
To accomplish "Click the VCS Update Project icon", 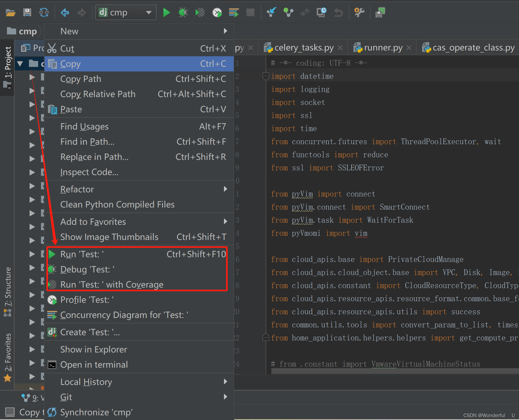I will click(x=271, y=12).
